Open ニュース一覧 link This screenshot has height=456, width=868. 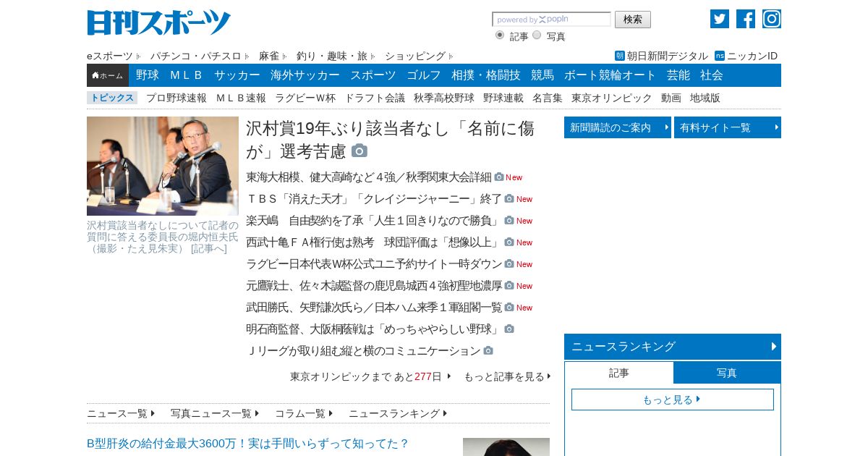[121, 413]
